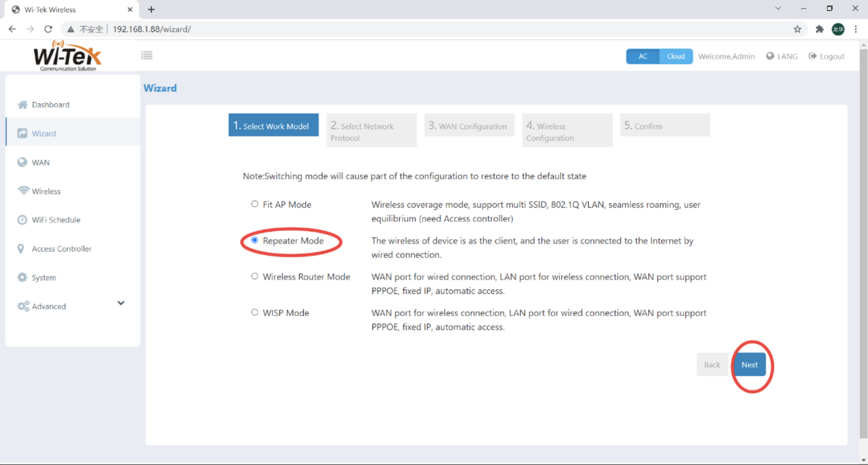This screenshot has height=465, width=868.
Task: Toggle the sidebar hamburger menu icon
Action: pyautogui.click(x=147, y=55)
